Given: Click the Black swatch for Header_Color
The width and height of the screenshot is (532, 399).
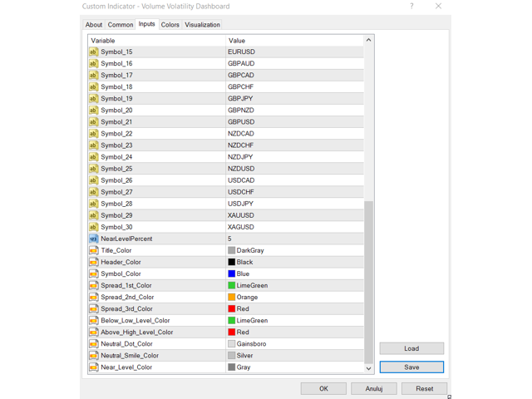Looking at the screenshot, I should [x=232, y=263].
